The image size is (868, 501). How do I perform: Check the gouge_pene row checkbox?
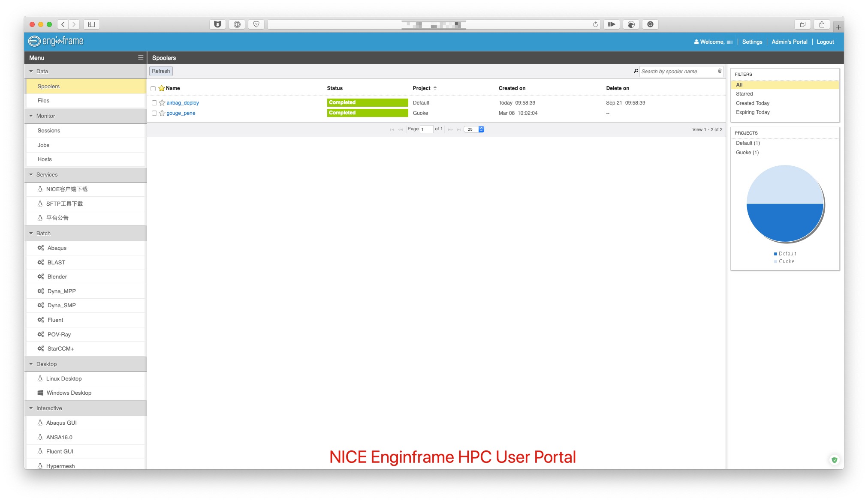[154, 113]
